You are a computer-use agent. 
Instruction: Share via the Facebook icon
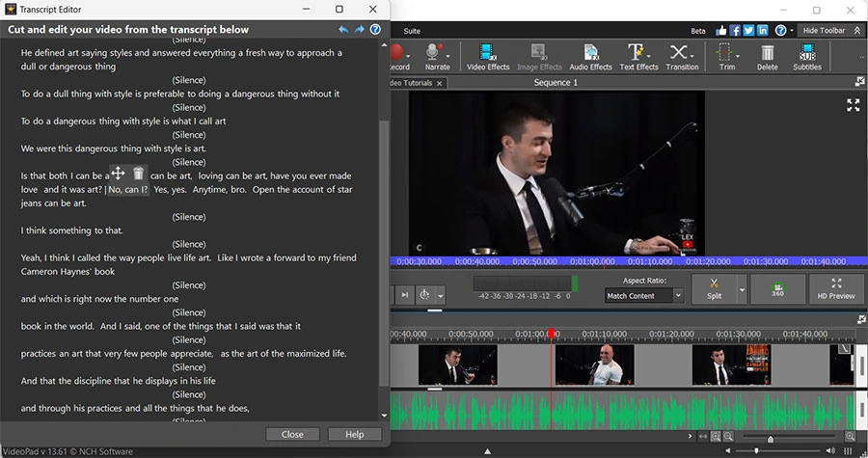(735, 31)
